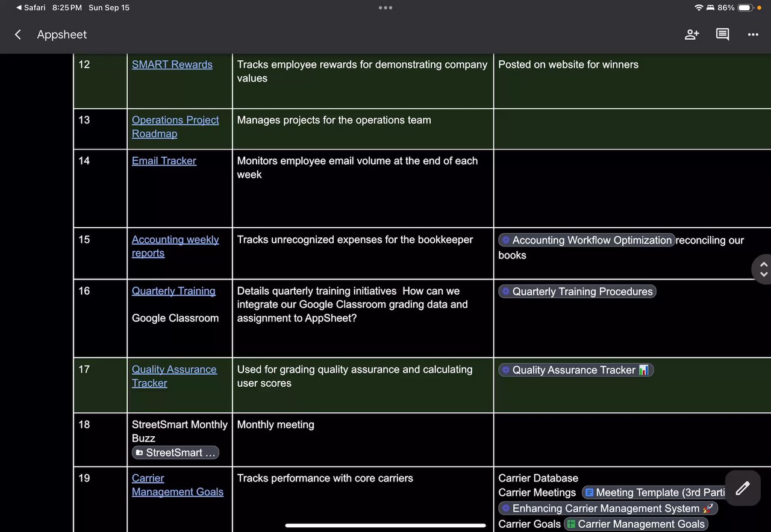This screenshot has width=771, height=532.
Task: Open the Accounting weekly reports link
Action: (175, 246)
